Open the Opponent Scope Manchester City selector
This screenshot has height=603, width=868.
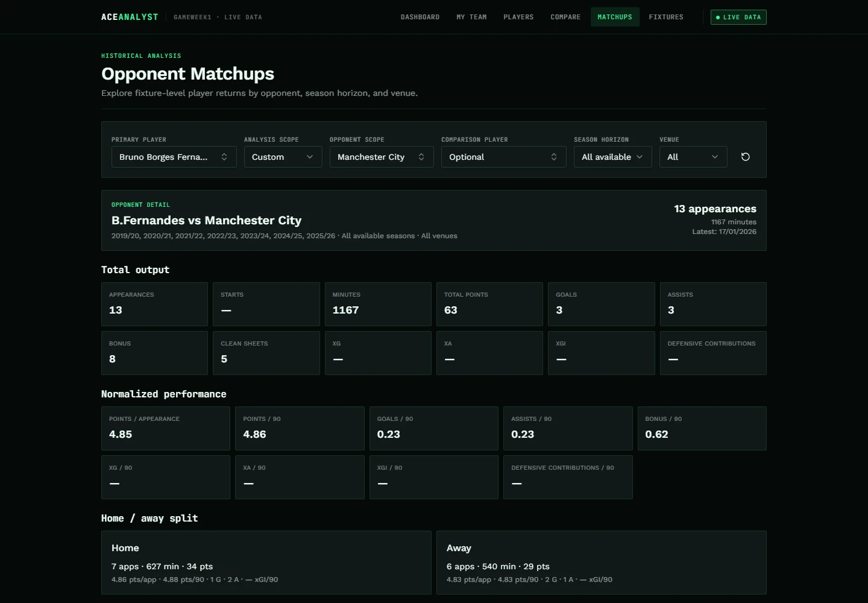coord(382,157)
